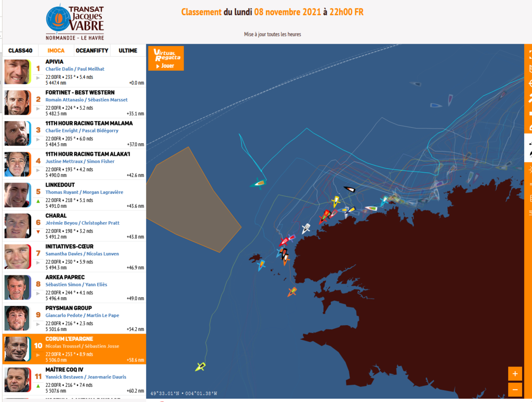
Task: Click the sun icon in the orange sidebar
Action: coord(530,169)
